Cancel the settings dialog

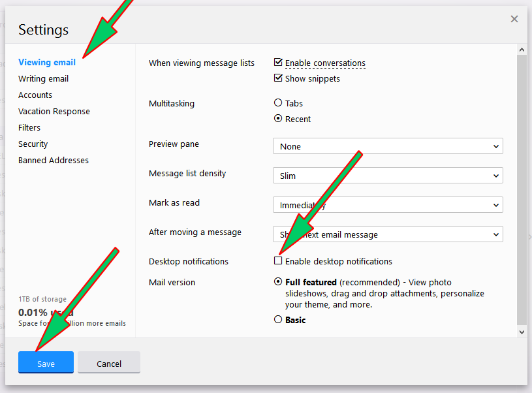coord(109,363)
